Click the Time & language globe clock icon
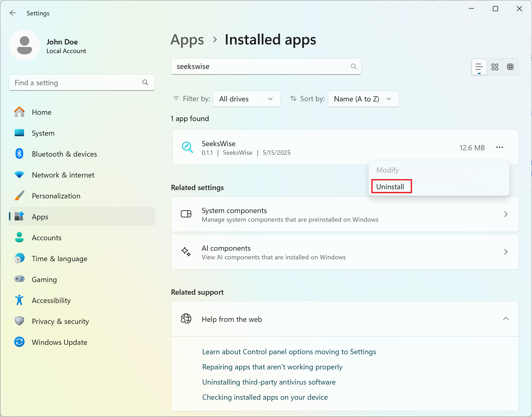This screenshot has width=532, height=417. tap(19, 258)
